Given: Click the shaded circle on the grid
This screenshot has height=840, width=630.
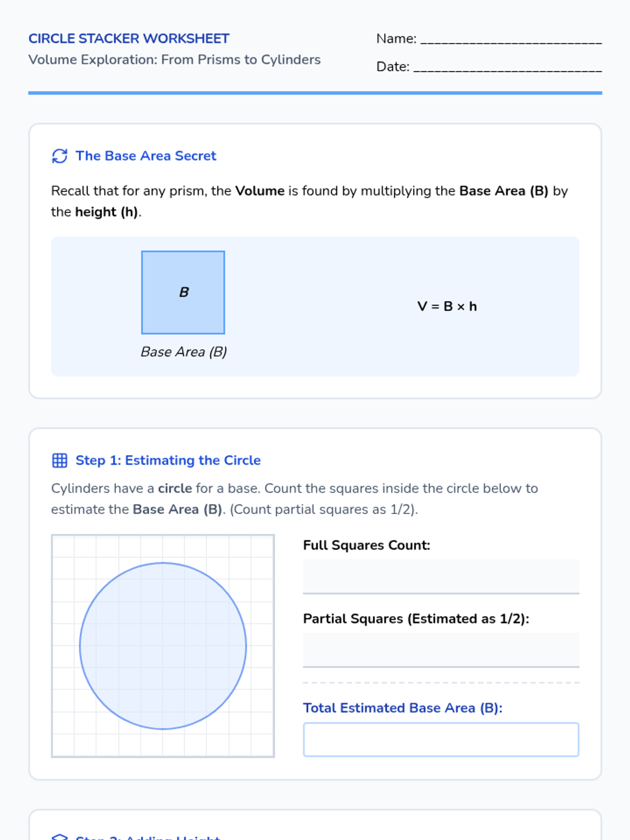Looking at the screenshot, I should pos(163,646).
